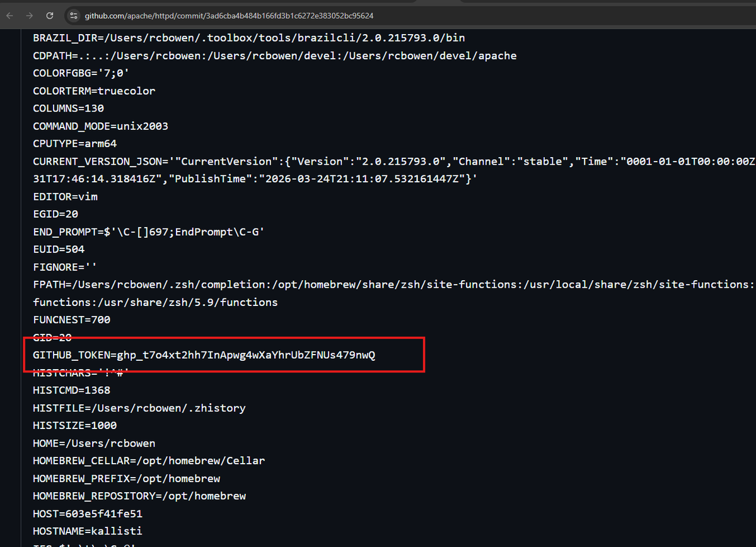This screenshot has width=756, height=547.
Task: Select functions:/usr/share/zsh/5.9/functions line
Action: coord(155,302)
